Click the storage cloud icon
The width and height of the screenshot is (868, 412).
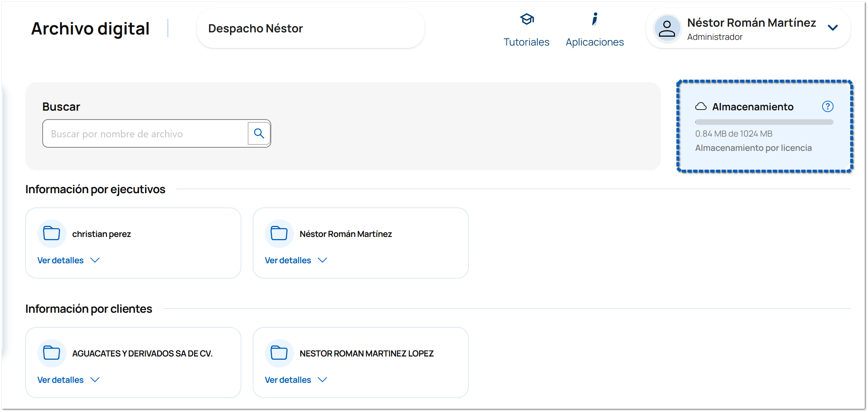pyautogui.click(x=701, y=106)
